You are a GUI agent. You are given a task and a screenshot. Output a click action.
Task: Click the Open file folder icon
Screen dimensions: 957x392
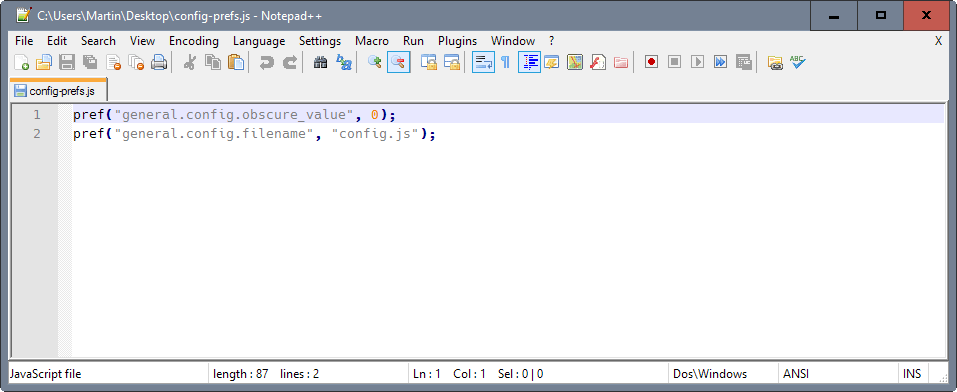coord(44,62)
